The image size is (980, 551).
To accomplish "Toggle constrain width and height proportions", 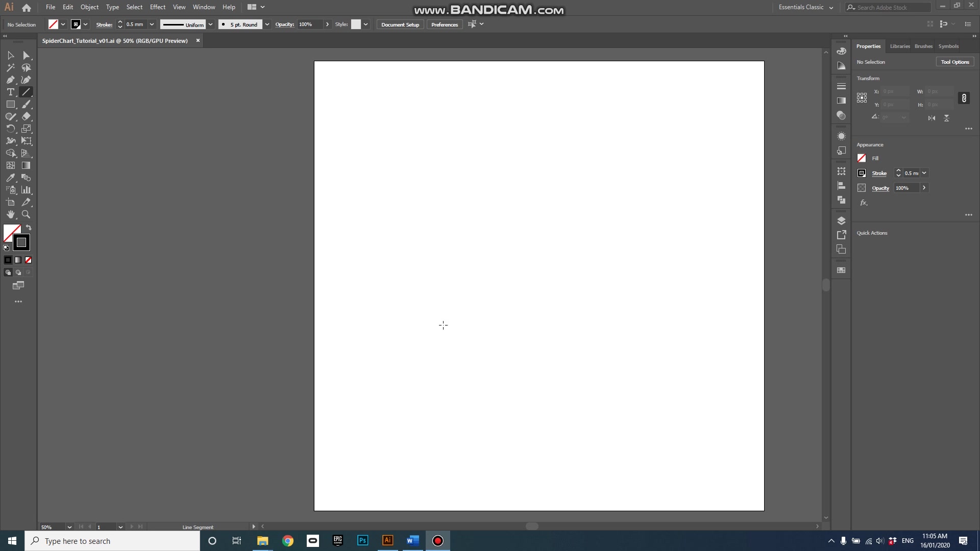I will click(x=964, y=98).
